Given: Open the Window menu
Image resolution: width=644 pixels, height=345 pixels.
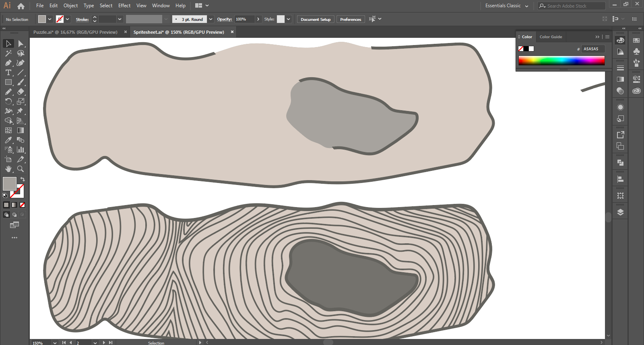Looking at the screenshot, I should pyautogui.click(x=161, y=6).
